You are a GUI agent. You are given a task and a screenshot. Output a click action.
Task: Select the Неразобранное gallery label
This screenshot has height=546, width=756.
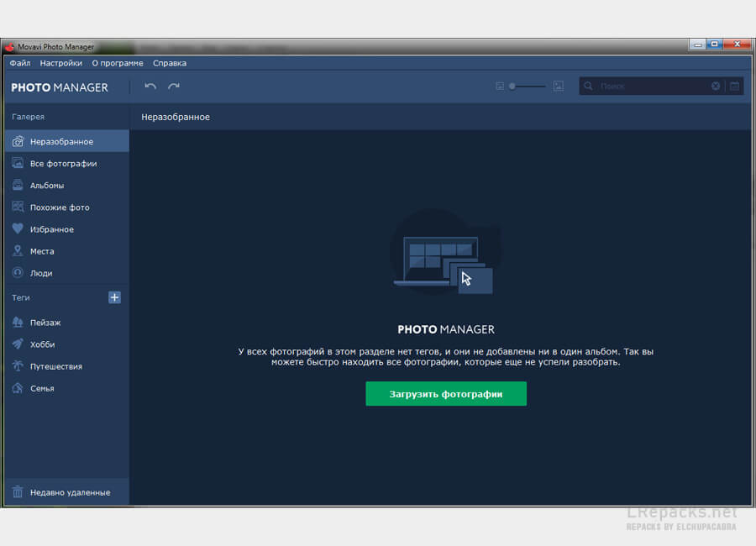pos(61,142)
